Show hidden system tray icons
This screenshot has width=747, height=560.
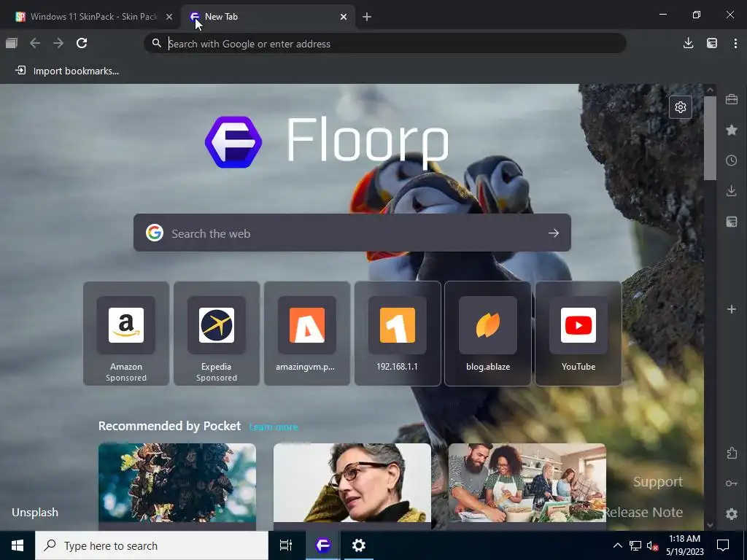pyautogui.click(x=617, y=545)
